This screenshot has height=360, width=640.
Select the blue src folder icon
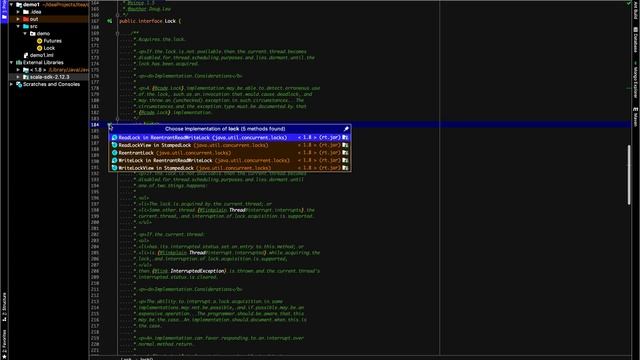coord(26,26)
